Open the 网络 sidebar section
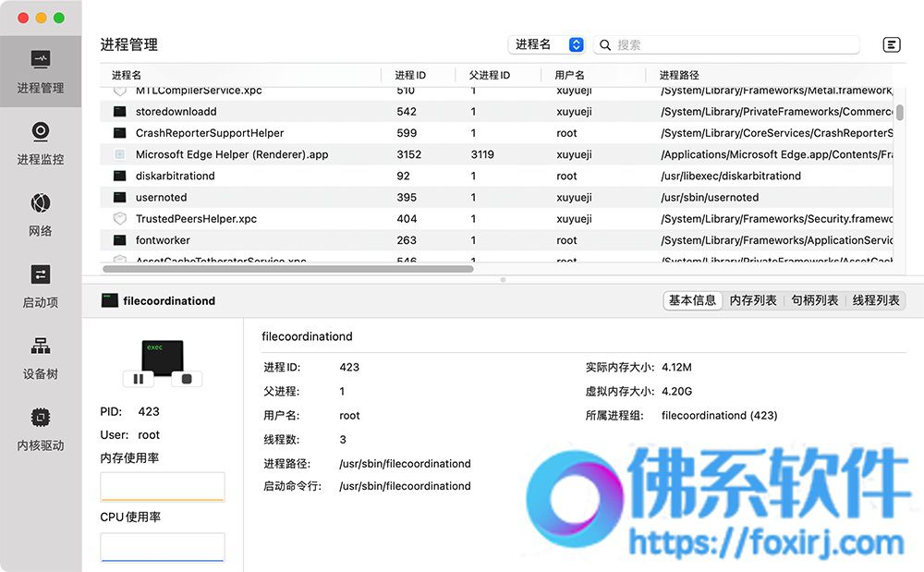The width and height of the screenshot is (924, 572). point(41,215)
